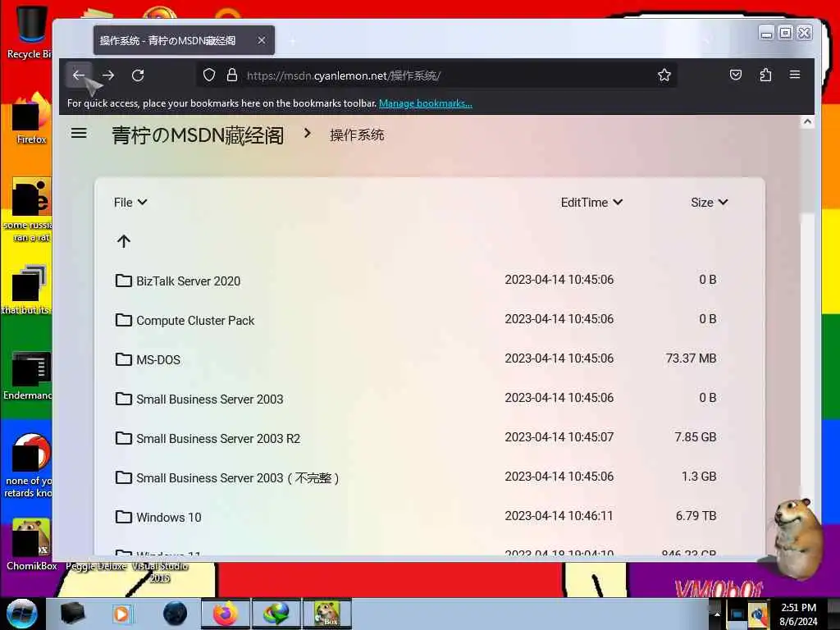Viewport: 840px width, 630px height.
Task: Go back with the browser back arrow
Action: tap(79, 75)
